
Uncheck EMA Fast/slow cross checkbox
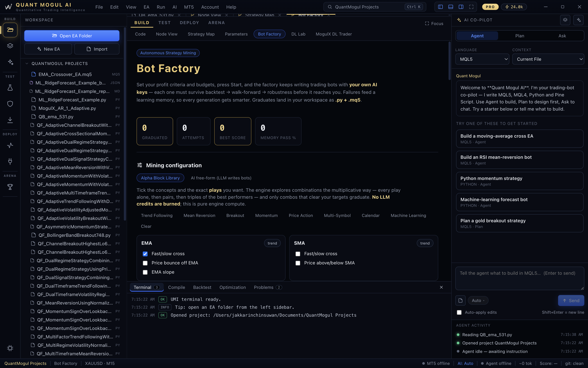(145, 254)
